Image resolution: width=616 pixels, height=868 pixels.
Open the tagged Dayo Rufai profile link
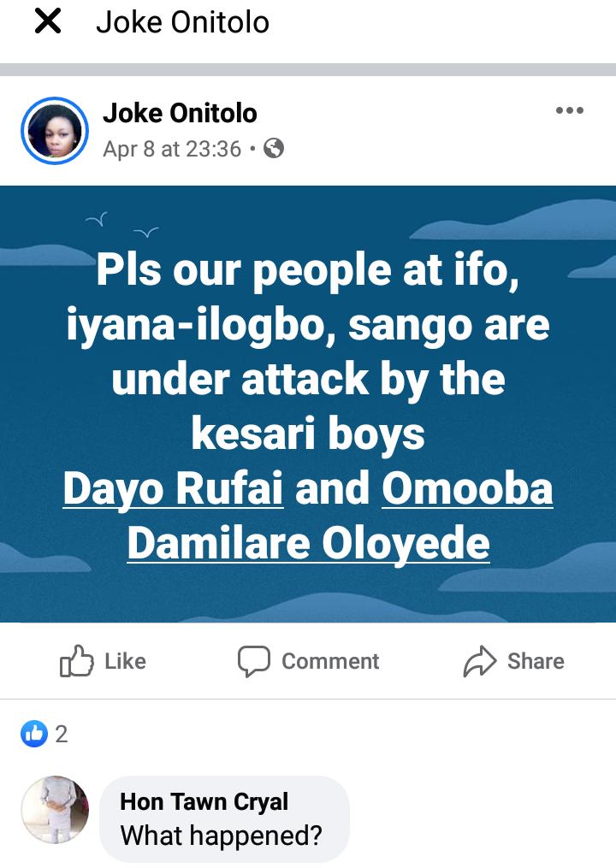pos(173,489)
